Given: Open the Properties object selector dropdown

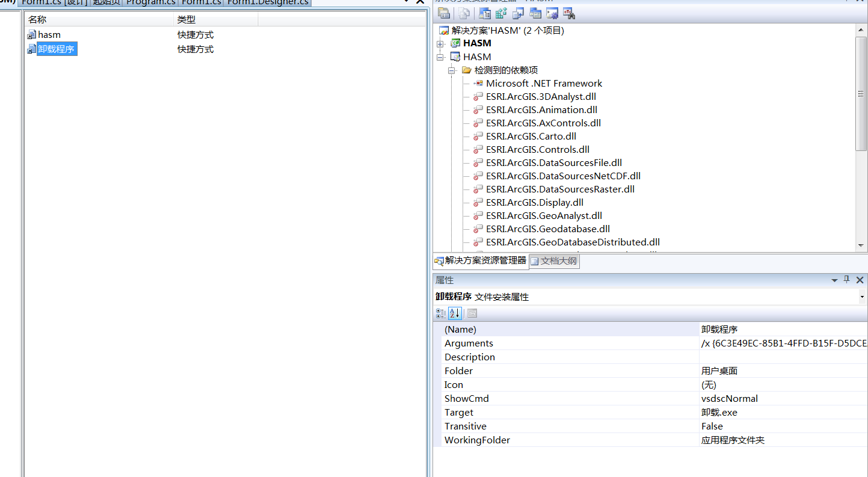Looking at the screenshot, I should tap(862, 297).
